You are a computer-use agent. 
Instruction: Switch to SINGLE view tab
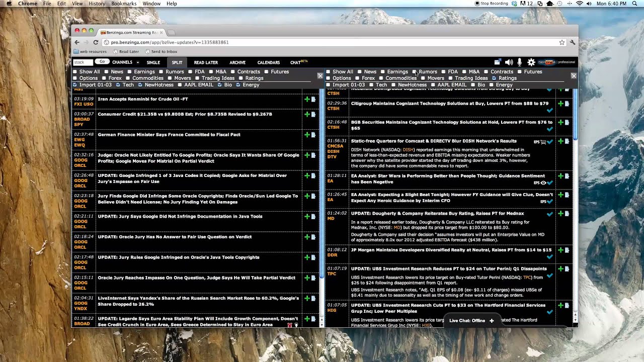click(153, 62)
